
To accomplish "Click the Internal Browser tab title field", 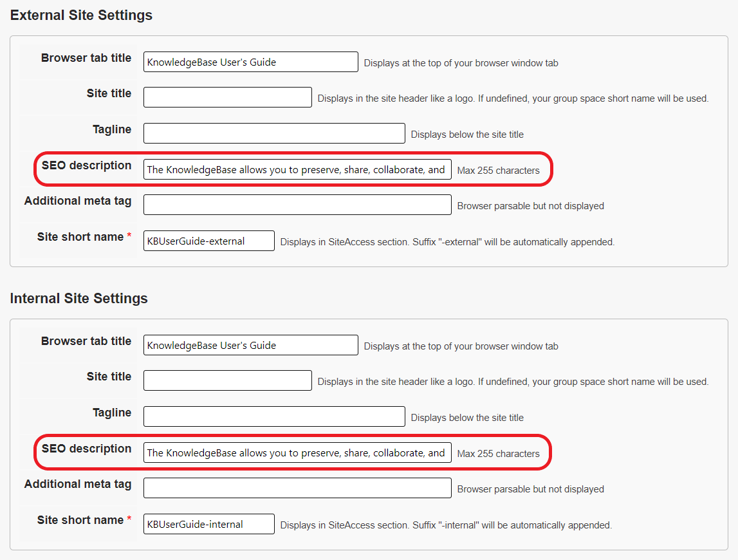I will [250, 345].
